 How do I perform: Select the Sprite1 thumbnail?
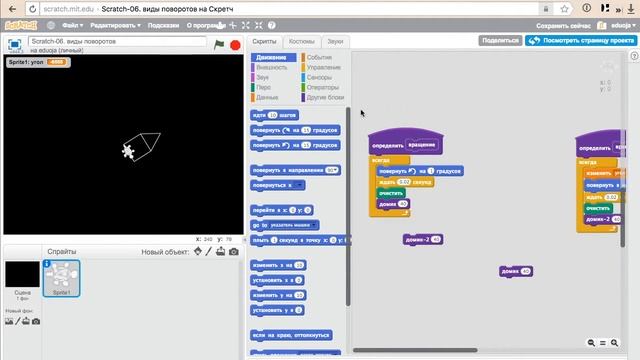[62, 278]
